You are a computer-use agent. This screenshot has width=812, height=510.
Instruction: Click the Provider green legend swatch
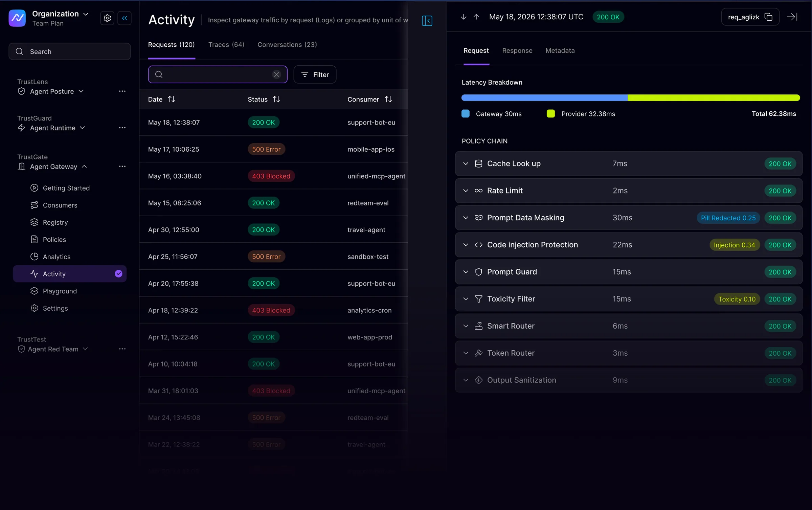[551, 114]
